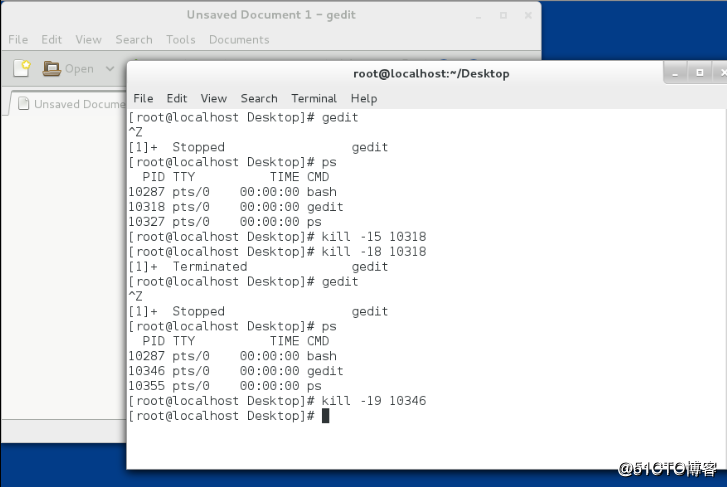Viewport: 727px width, 487px height.
Task: Minimize the gedit window
Action: click(x=478, y=16)
